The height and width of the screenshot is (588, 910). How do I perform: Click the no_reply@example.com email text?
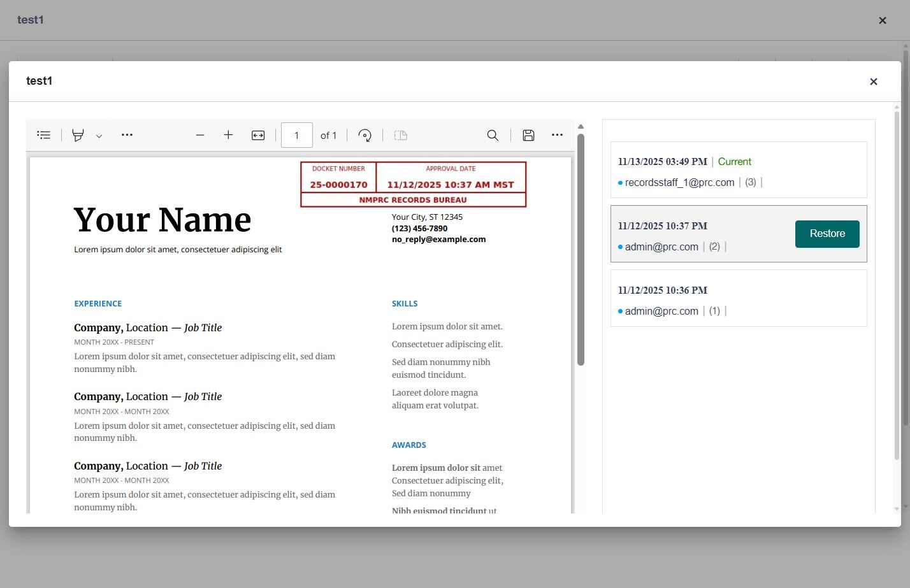pyautogui.click(x=438, y=240)
